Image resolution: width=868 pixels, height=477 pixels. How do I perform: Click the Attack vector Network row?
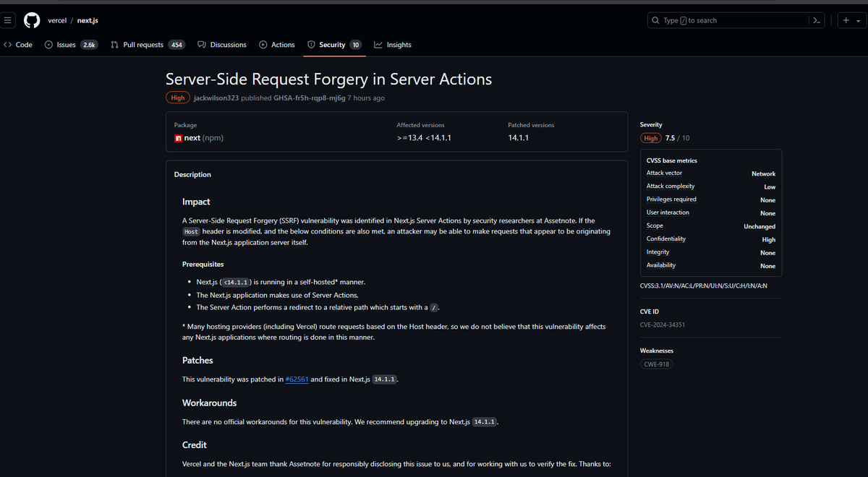pyautogui.click(x=711, y=173)
